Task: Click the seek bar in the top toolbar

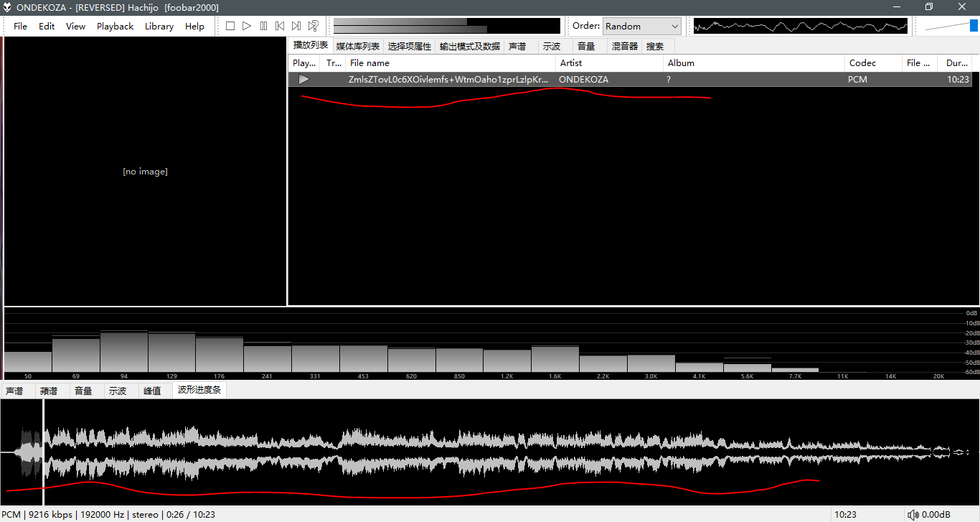Action: (446, 26)
